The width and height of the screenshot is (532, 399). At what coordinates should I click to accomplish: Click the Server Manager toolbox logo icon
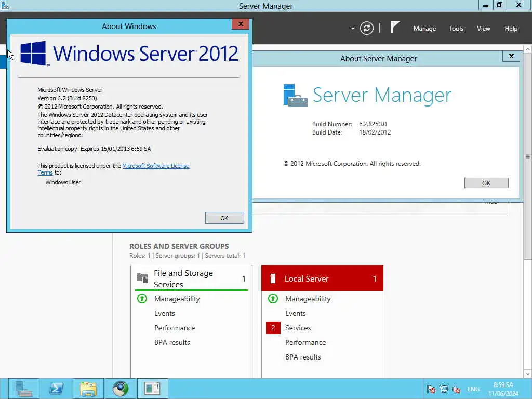pyautogui.click(x=295, y=96)
